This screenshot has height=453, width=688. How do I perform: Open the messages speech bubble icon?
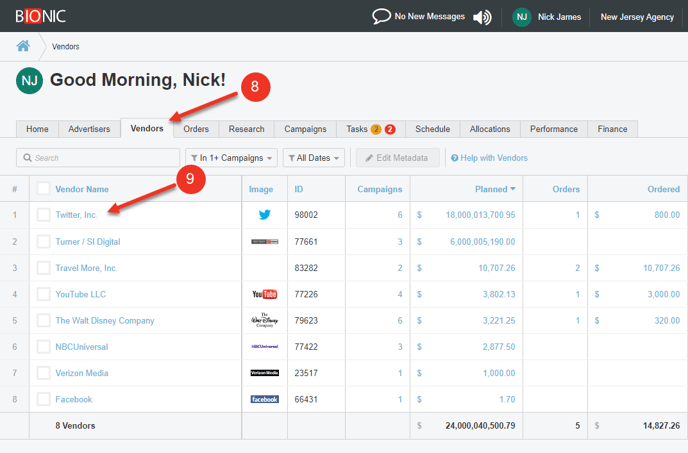[381, 17]
